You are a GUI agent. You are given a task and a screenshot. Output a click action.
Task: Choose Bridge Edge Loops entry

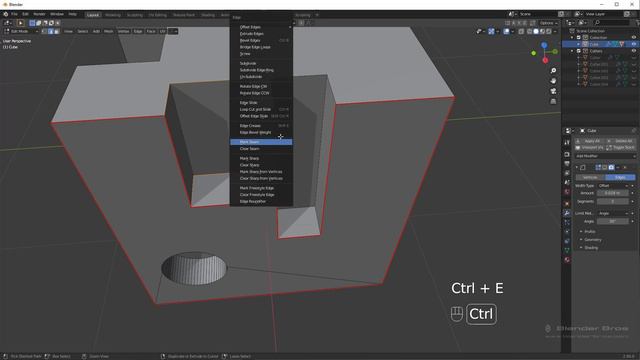[x=261, y=47]
